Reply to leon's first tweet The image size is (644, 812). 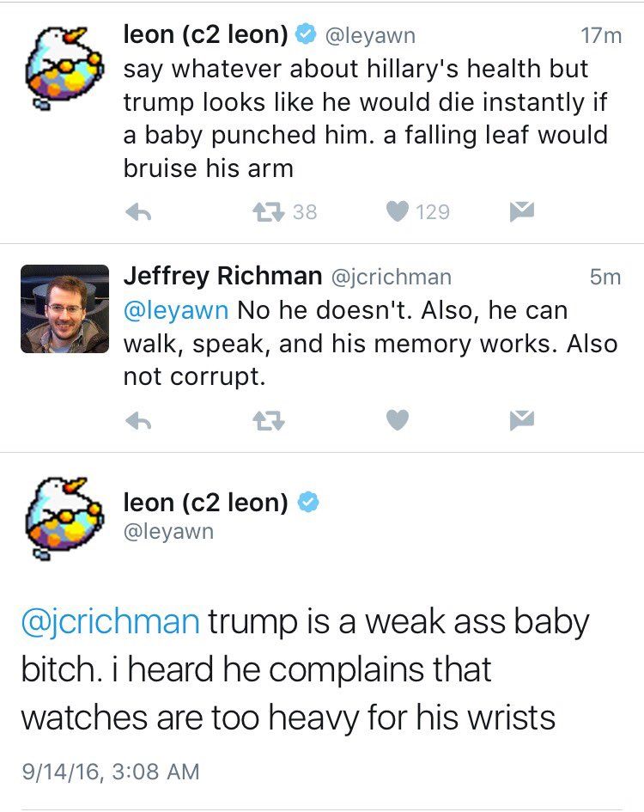pyautogui.click(x=138, y=212)
